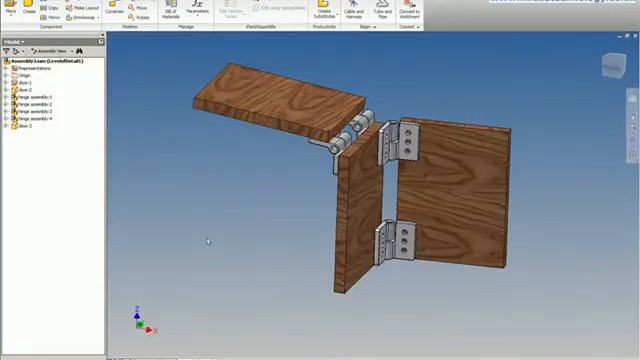Screen dimensions: 640x360
Task: Click the hinge assembly:1 component icon
Action: coord(14,97)
